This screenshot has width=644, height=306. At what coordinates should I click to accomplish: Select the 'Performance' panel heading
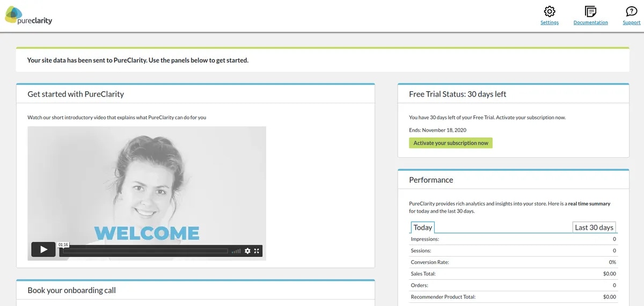pyautogui.click(x=431, y=180)
